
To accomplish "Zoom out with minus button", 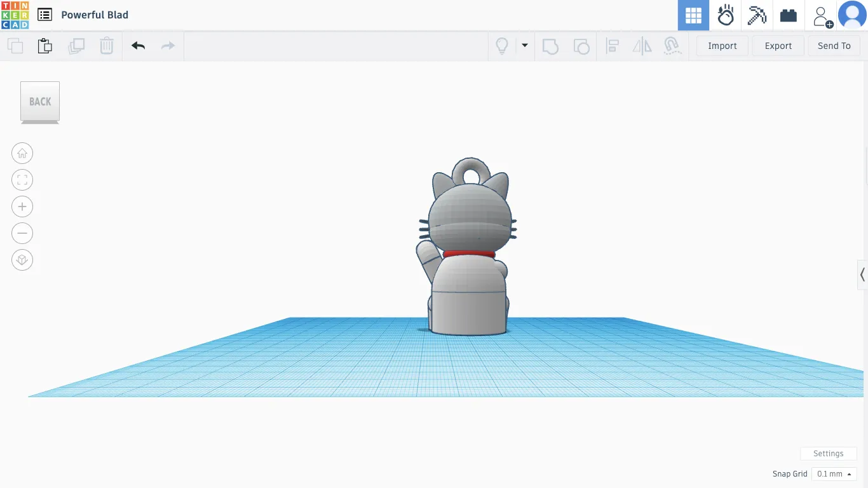I will [x=22, y=233].
